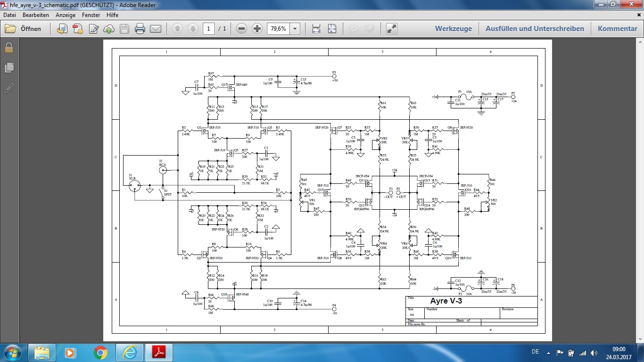Click the IRF-9540 label near Q18
Viewport: 644px width, 362px height.
[x=242, y=294]
